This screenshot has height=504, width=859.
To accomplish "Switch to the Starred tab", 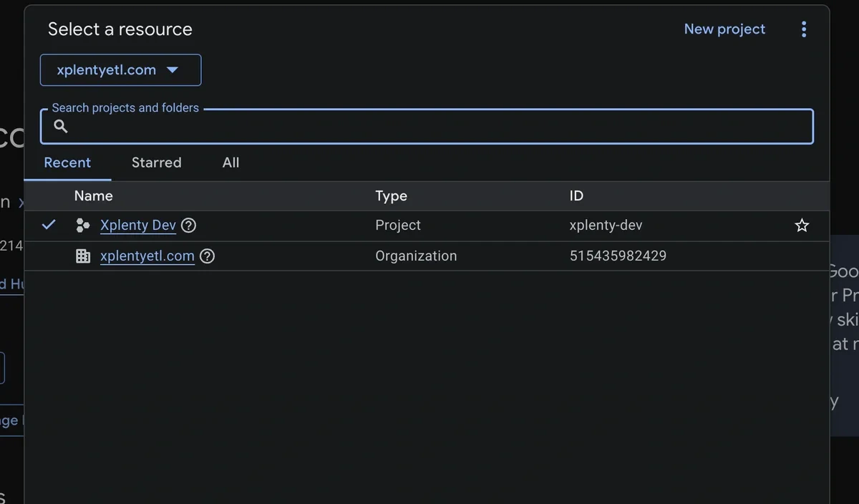I will 156,163.
